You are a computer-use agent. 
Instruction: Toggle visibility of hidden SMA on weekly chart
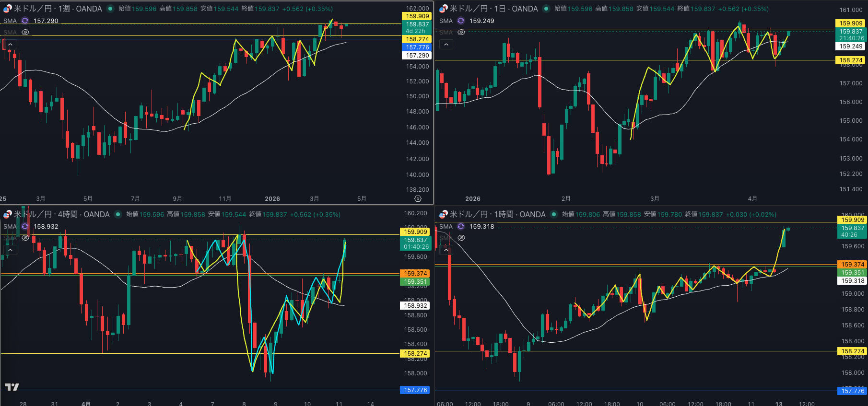point(25,33)
